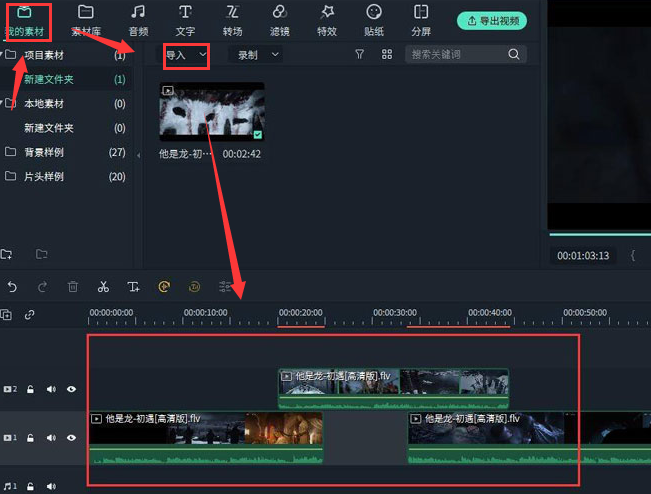Viewport: 651px width, 494px height.
Task: Open the speed control icon
Action: tap(164, 287)
